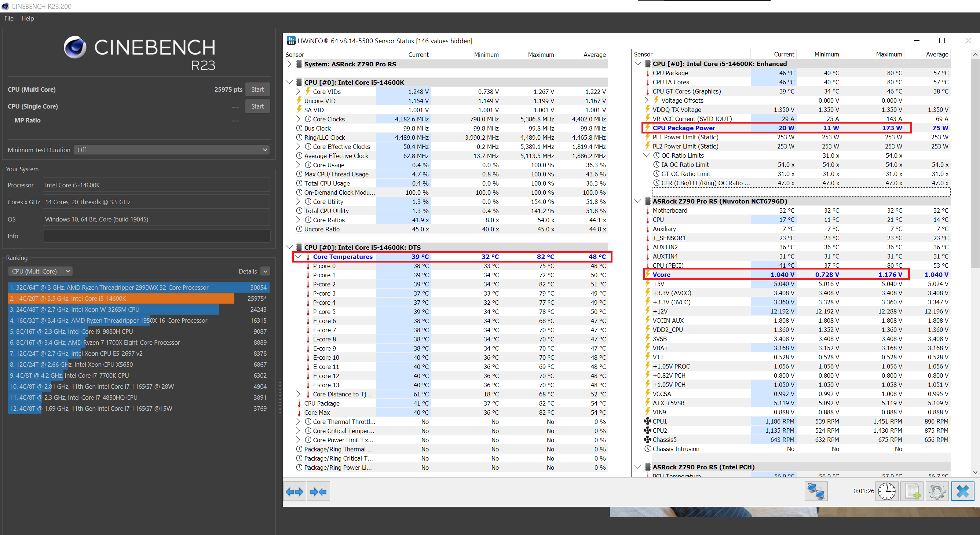The image size is (980, 535).
Task: Click the Chassis5 fan icon
Action: [647, 440]
